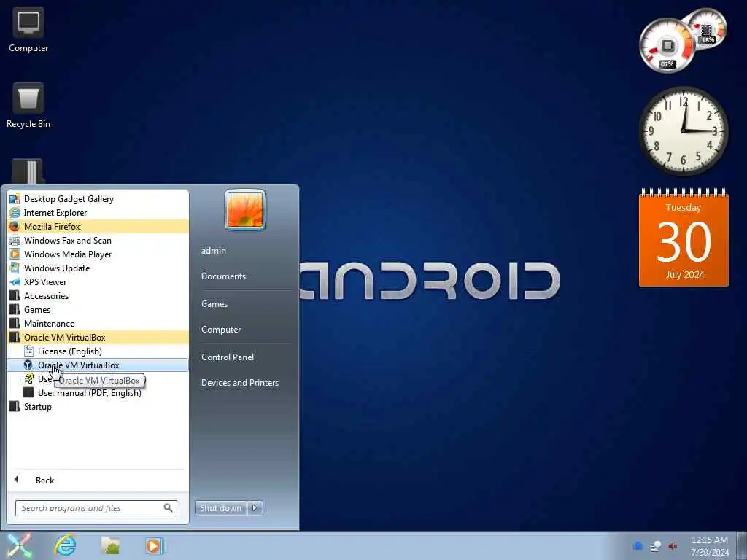
Task: Open the Shut down options arrow
Action: pos(255,508)
